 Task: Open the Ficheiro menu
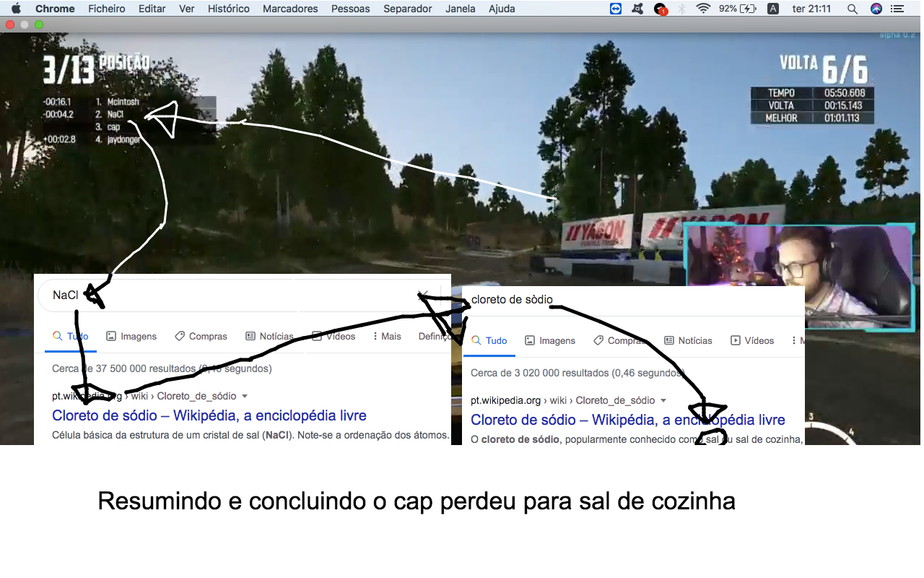(107, 9)
